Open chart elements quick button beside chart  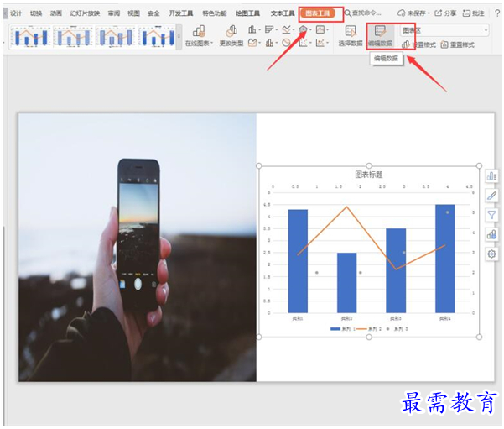491,176
